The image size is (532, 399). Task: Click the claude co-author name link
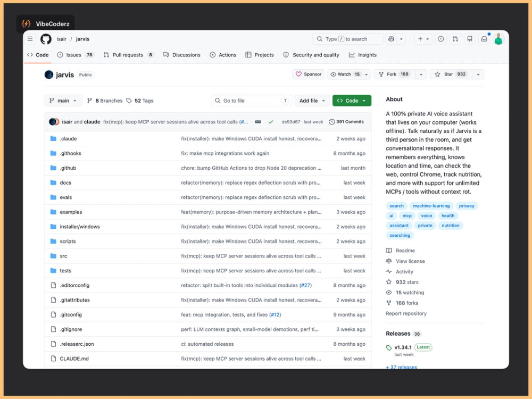click(92, 122)
